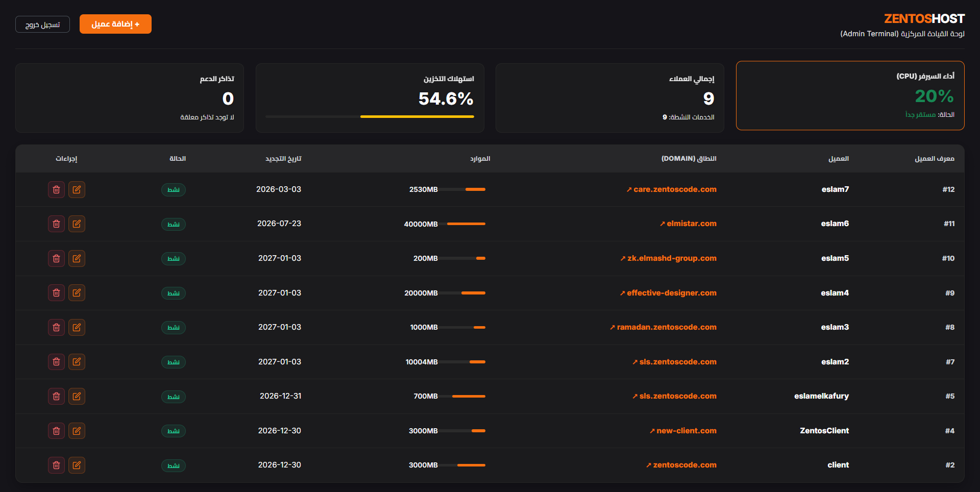Open care.zentoscode.com domain link
The image size is (980, 492).
click(x=674, y=189)
